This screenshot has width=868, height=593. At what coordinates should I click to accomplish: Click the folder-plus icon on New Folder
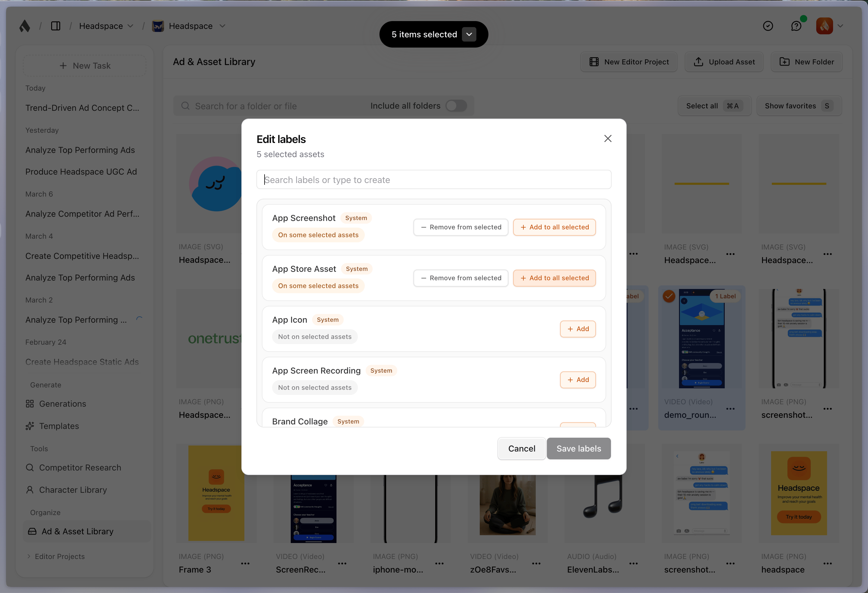tap(784, 62)
